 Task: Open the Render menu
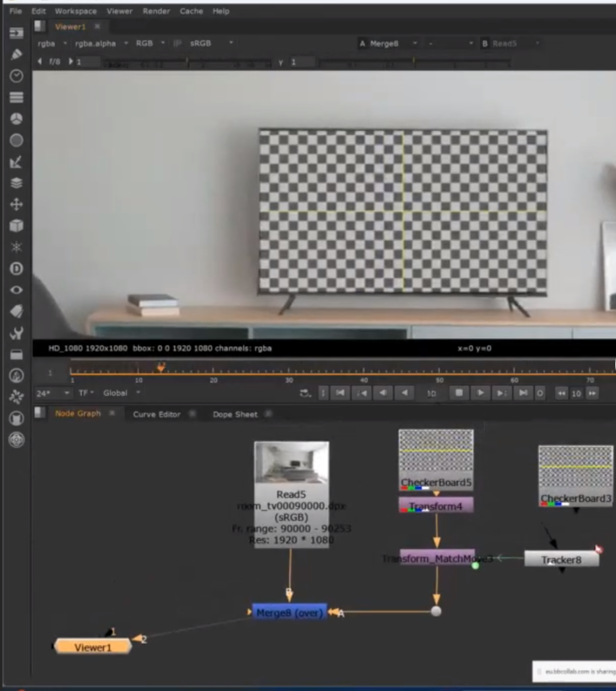pos(155,11)
